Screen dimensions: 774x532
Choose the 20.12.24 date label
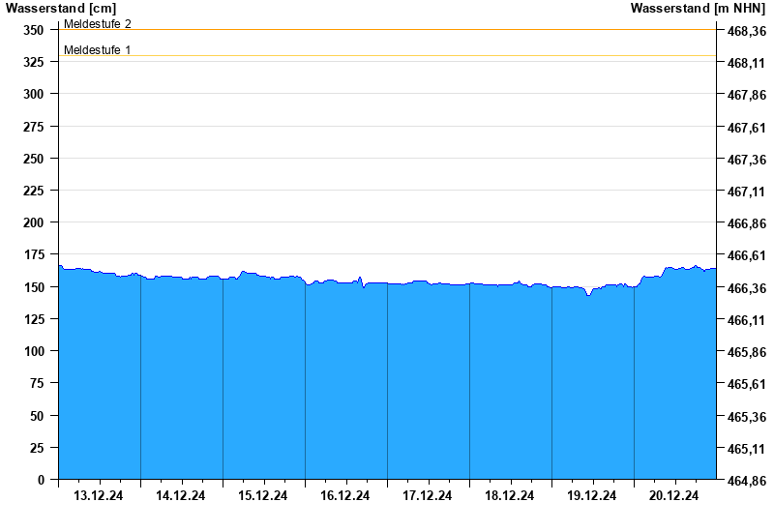pyautogui.click(x=674, y=495)
